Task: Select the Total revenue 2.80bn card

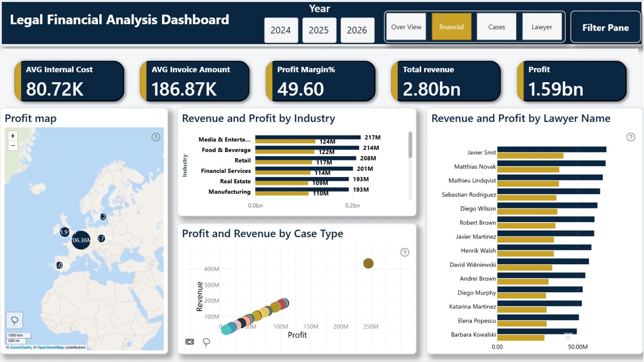Action: coord(446,81)
